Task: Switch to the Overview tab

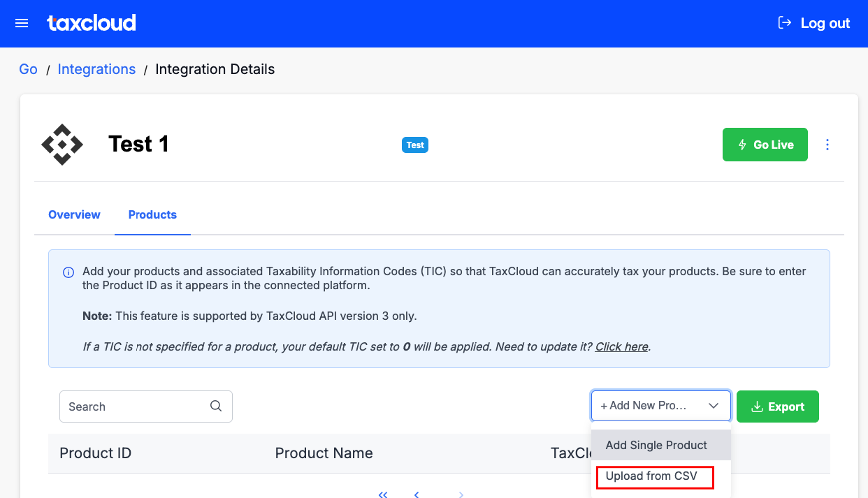Action: [74, 214]
